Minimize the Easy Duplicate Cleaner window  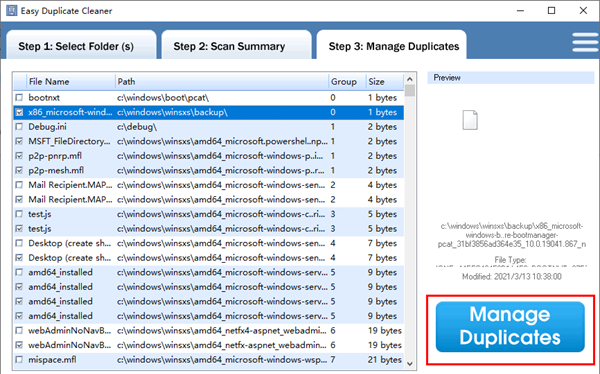pyautogui.click(x=520, y=11)
